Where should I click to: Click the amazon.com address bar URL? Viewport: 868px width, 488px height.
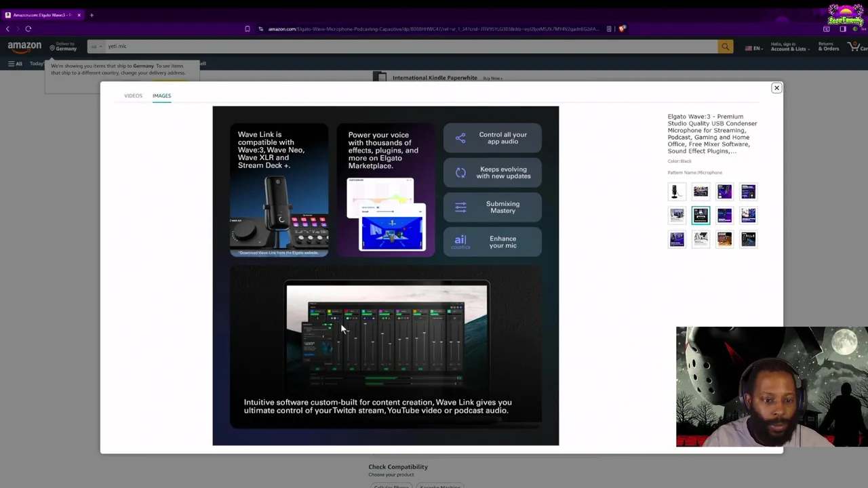coord(434,29)
